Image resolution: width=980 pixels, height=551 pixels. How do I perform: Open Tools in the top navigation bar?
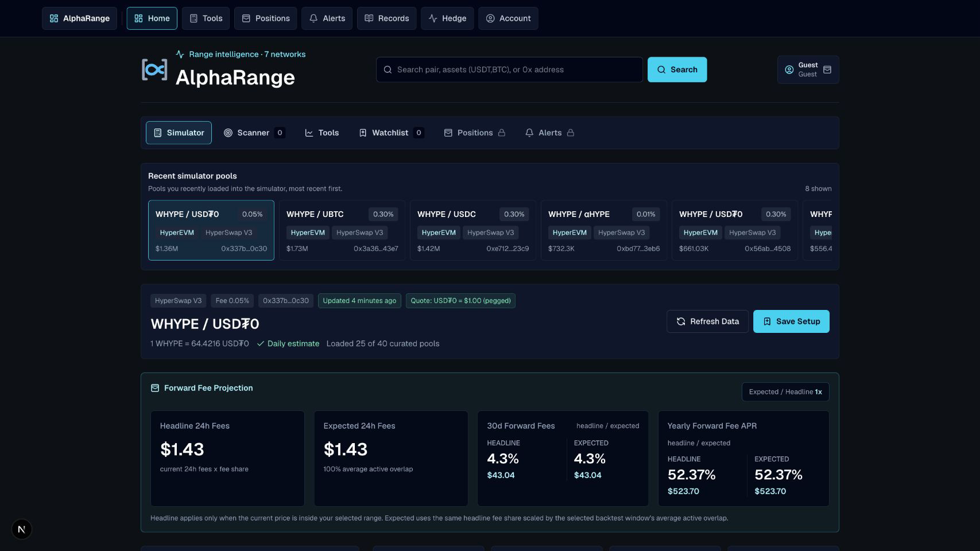pos(206,18)
